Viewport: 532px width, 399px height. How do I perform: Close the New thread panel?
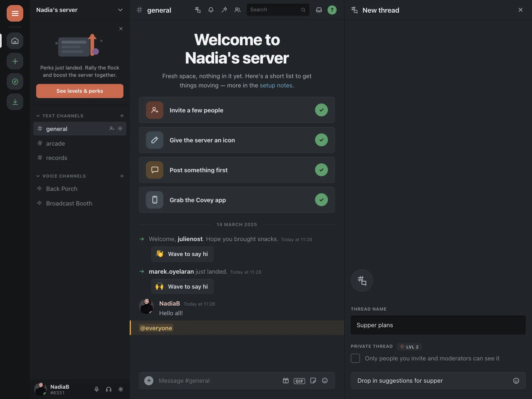point(521,10)
